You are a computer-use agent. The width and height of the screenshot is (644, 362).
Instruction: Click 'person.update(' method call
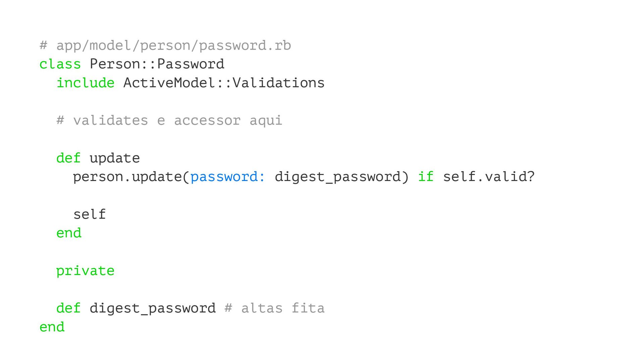pyautogui.click(x=131, y=177)
